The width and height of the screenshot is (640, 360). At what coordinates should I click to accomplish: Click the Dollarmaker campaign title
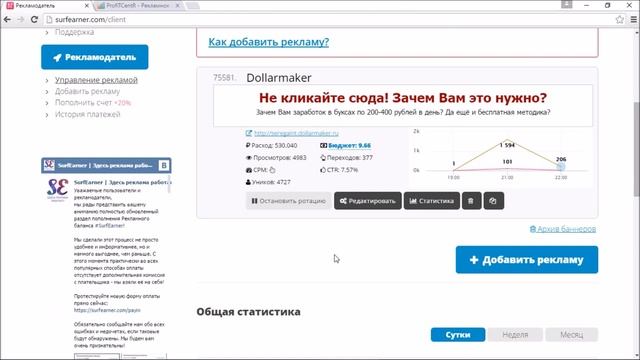point(279,78)
